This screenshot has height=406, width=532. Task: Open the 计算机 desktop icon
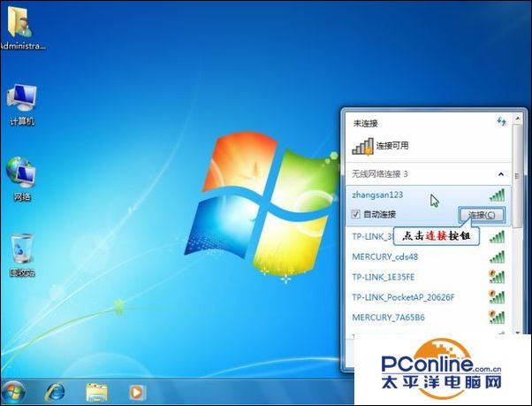coord(22,104)
